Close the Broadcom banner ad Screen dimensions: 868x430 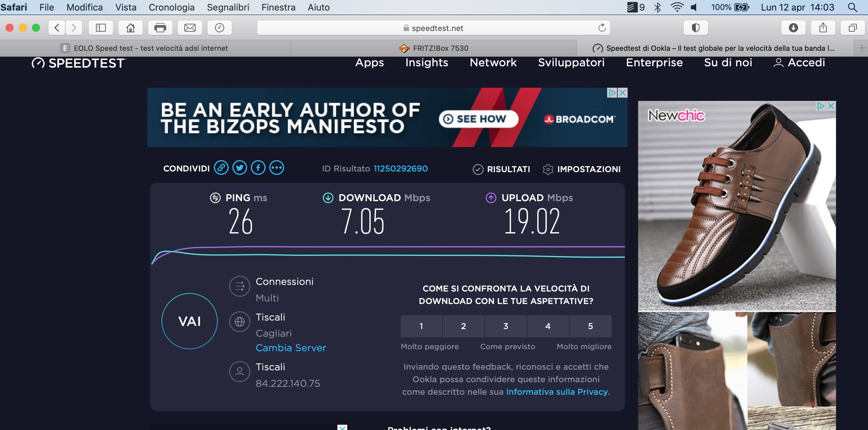(623, 93)
